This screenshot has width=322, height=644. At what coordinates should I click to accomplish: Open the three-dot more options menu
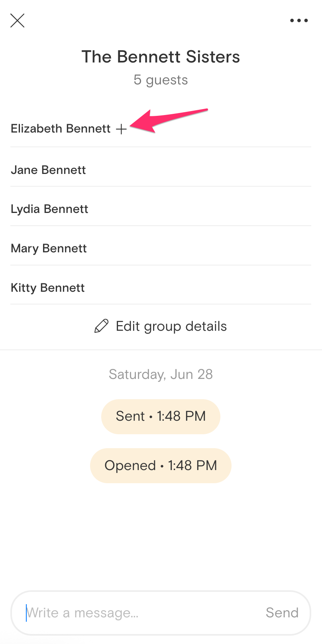click(299, 20)
